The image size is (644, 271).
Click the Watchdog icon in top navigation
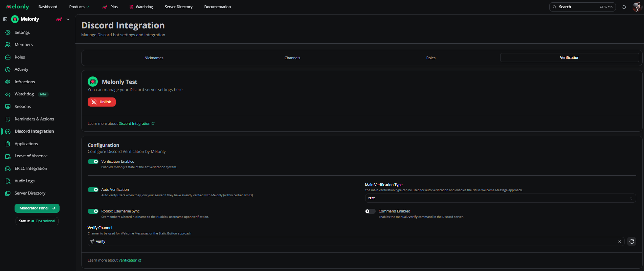coord(131,7)
